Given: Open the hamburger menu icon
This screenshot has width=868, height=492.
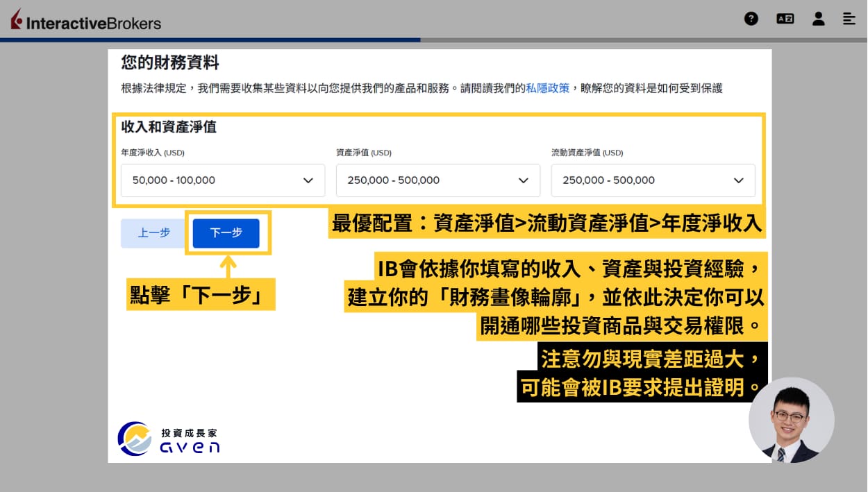Looking at the screenshot, I should click(849, 19).
